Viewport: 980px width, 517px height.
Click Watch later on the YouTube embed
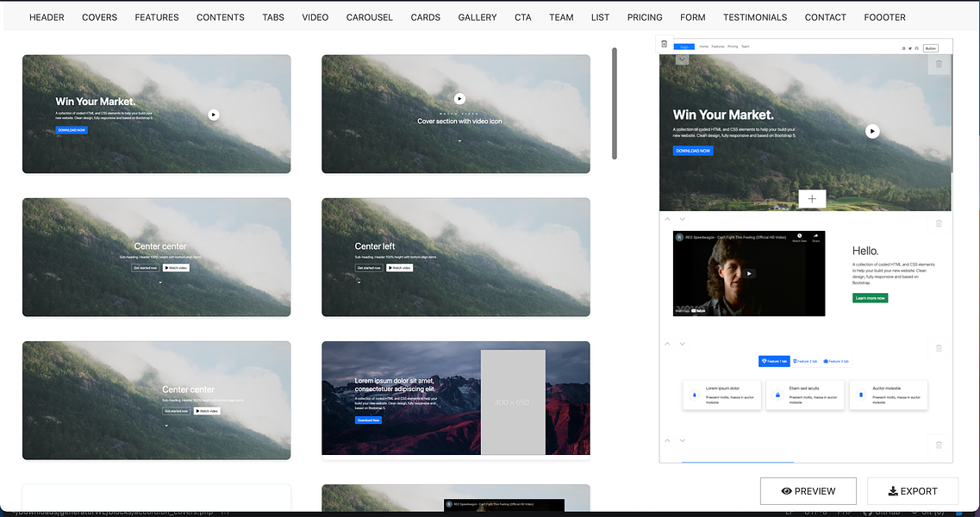pyautogui.click(x=799, y=238)
